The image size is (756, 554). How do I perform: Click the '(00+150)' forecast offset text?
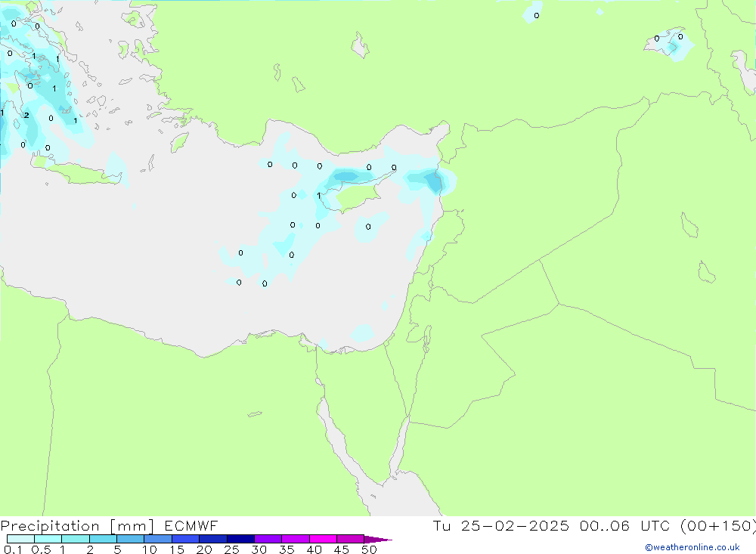click(x=718, y=526)
